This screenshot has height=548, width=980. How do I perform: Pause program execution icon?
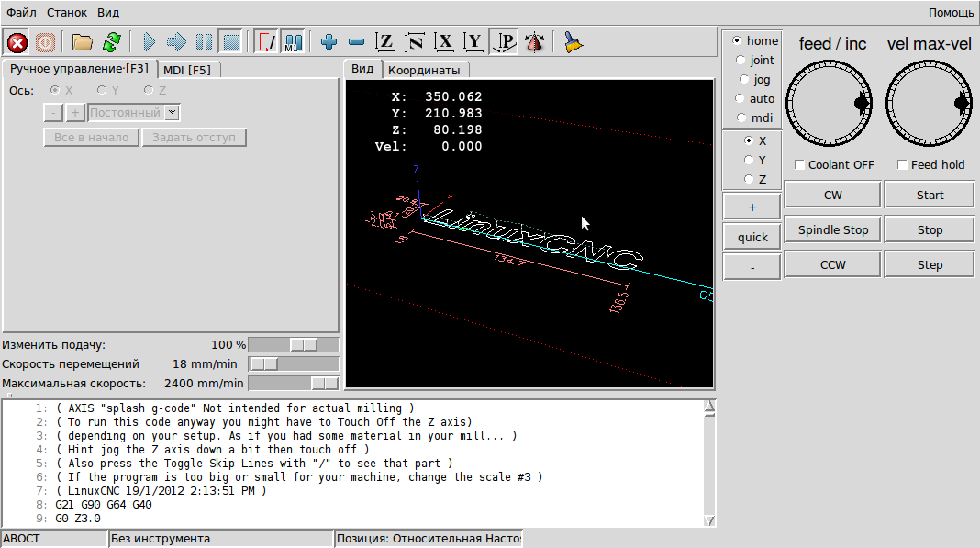click(x=204, y=42)
